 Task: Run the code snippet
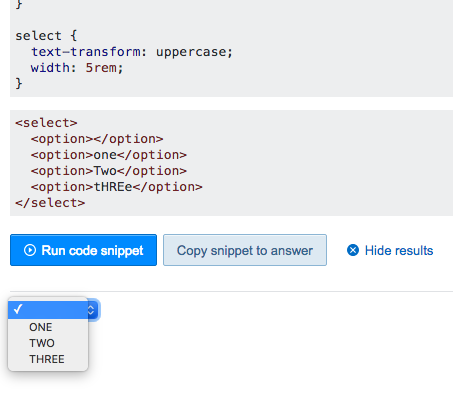pos(83,250)
